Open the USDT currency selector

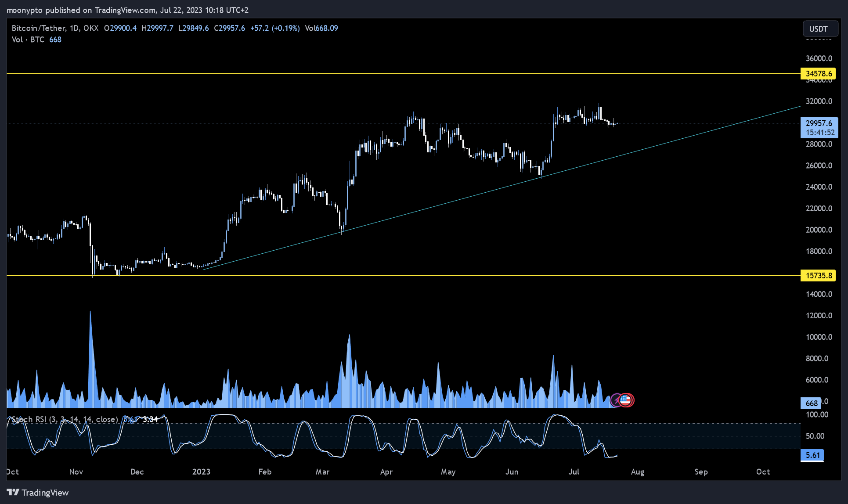pos(820,29)
